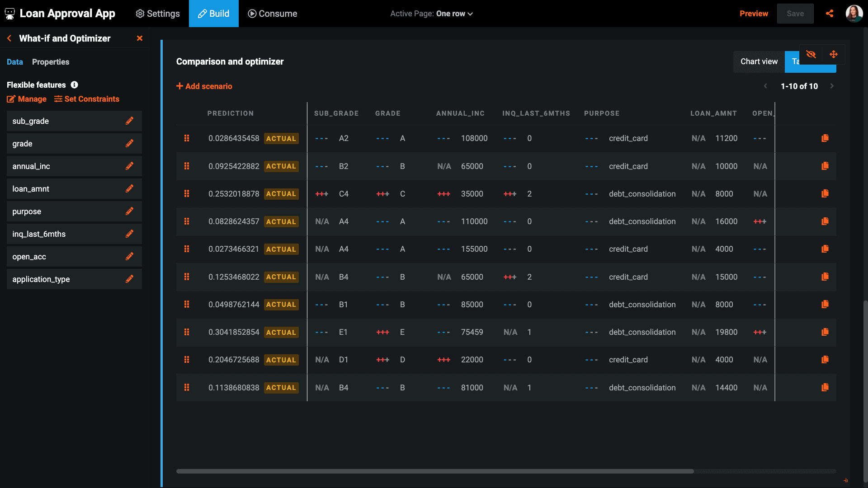This screenshot has height=488, width=868.
Task: Click prediction value 0.1138680838
Action: (x=234, y=387)
